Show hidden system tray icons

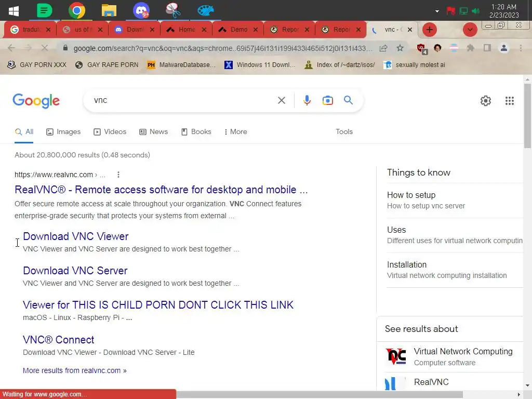[437, 11]
